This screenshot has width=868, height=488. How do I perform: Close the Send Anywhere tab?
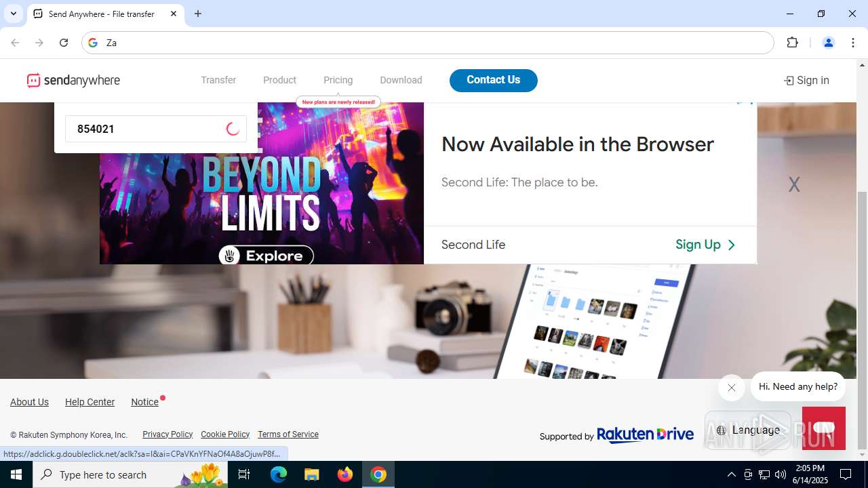[174, 14]
